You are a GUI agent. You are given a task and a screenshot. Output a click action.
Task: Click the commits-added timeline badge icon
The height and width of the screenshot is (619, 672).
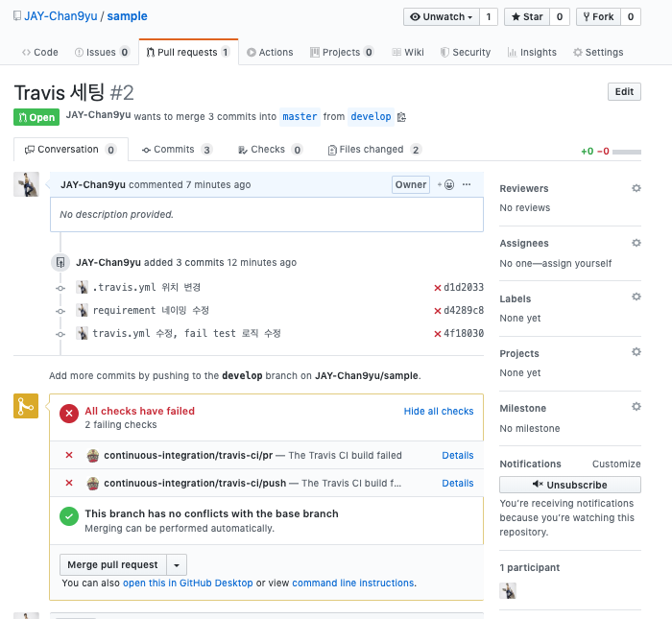[60, 263]
